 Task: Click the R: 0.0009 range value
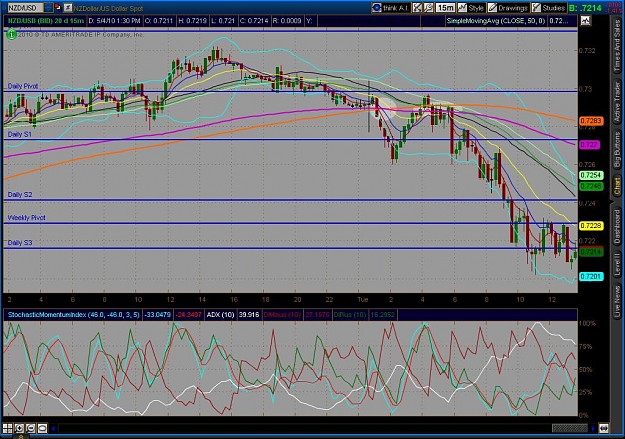[287, 21]
